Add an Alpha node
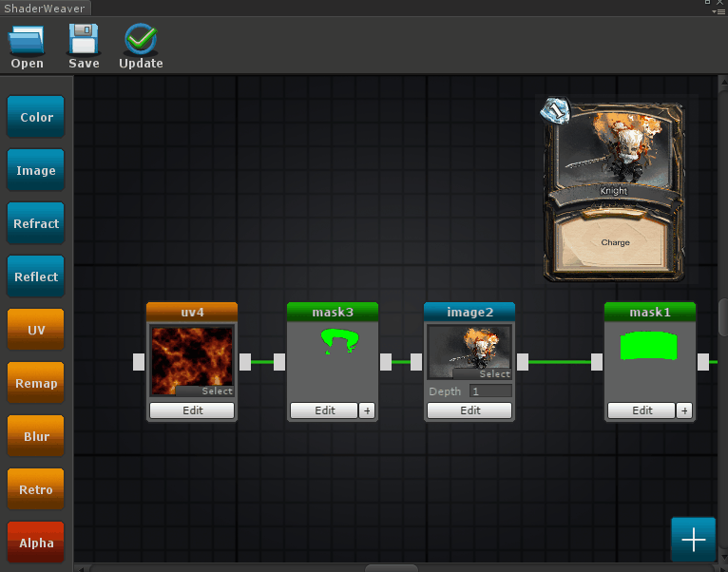728x572 pixels. (x=36, y=543)
